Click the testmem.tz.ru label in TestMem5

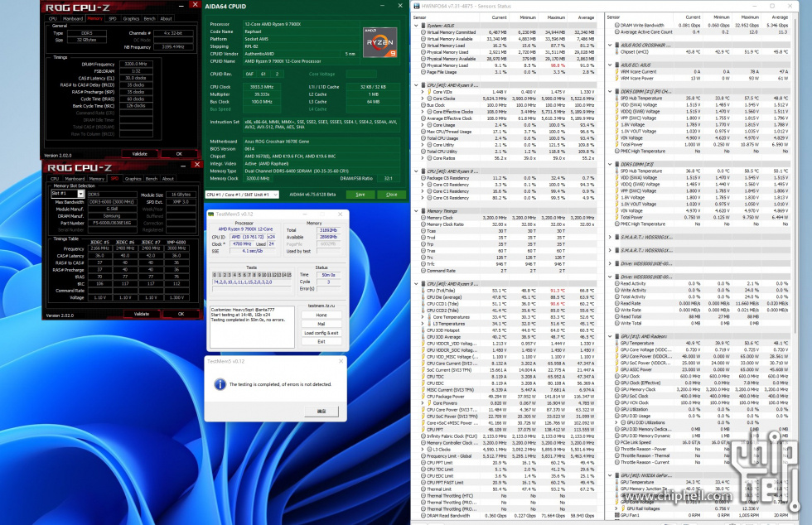click(x=321, y=306)
